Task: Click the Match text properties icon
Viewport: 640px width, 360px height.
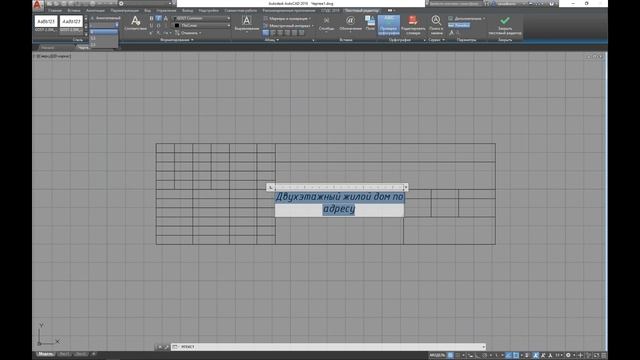Action: pos(136,20)
